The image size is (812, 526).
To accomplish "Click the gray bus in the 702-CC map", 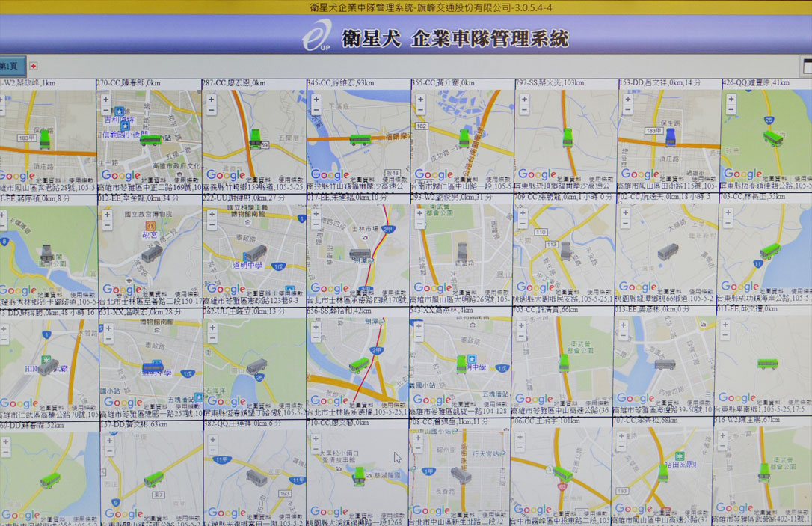I will tap(668, 252).
